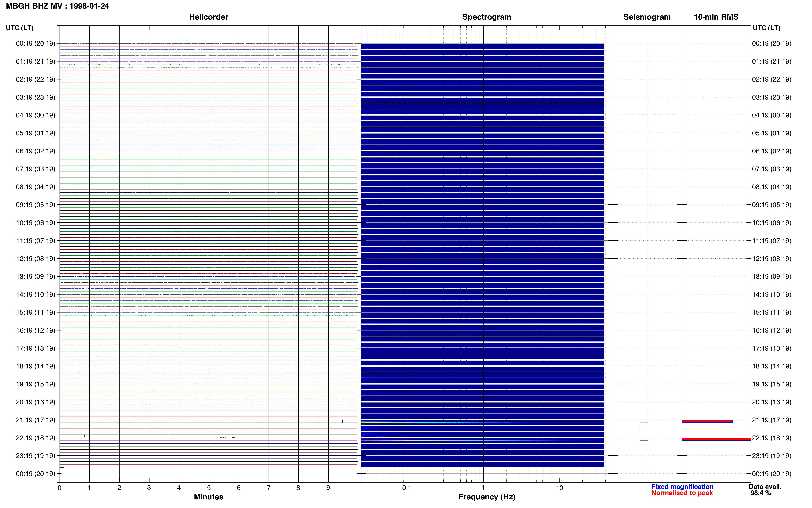Viewport: 812px width, 508px height.
Task: Click left time label 18:19 (14:19)
Action: pyautogui.click(x=36, y=366)
